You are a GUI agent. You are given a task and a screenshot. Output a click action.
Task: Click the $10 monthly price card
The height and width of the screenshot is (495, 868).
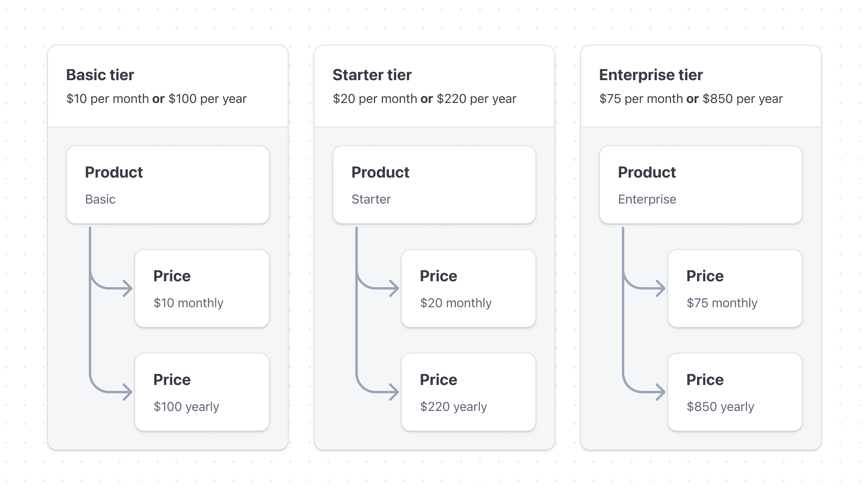click(x=202, y=288)
